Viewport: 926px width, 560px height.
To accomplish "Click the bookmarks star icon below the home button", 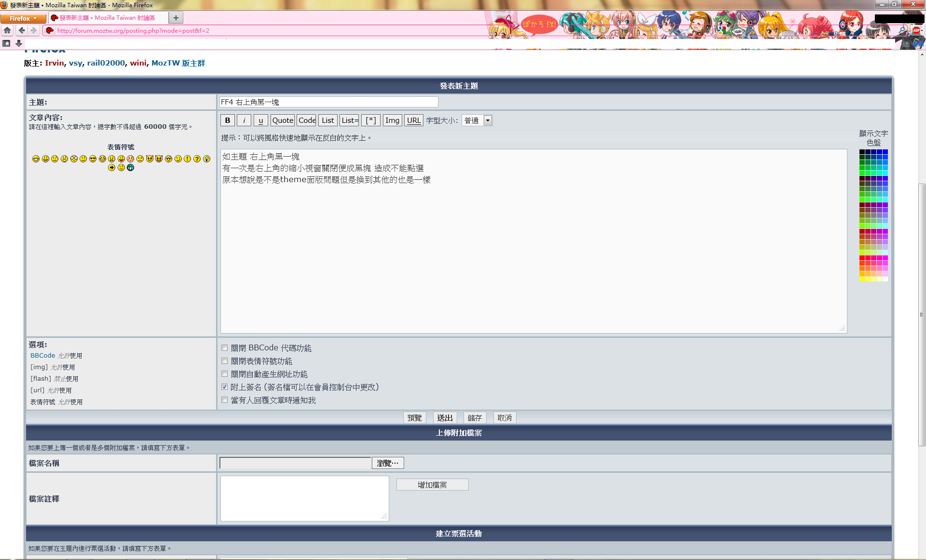I will [6, 43].
